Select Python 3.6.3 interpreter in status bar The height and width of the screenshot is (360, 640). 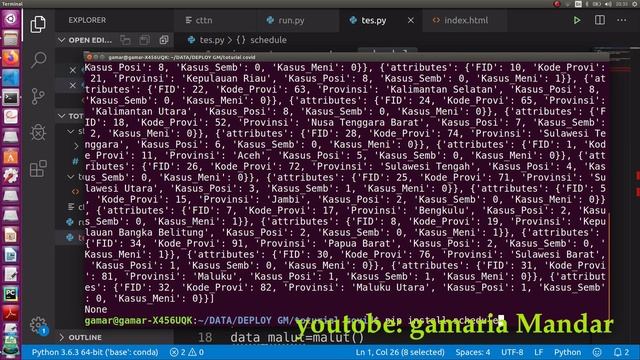[x=95, y=352]
